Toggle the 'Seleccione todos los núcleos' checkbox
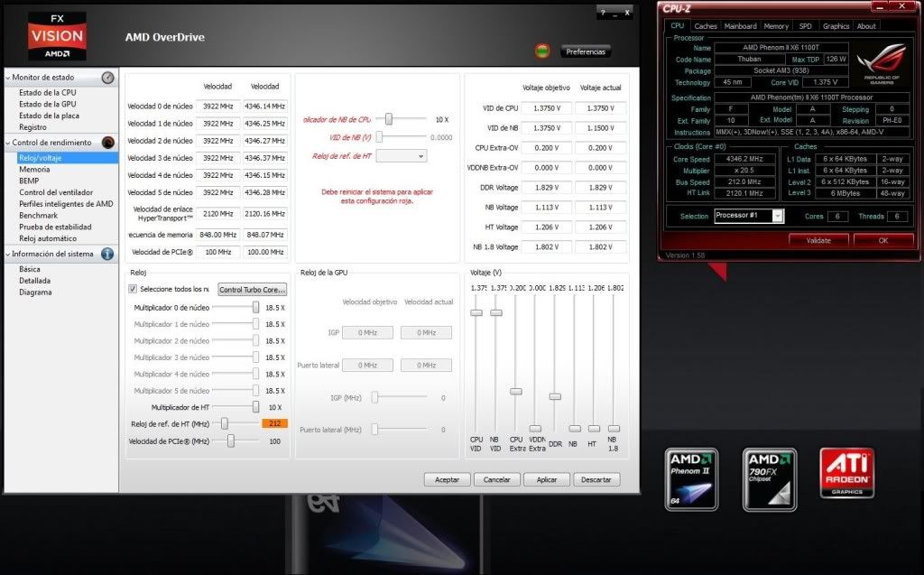The height and width of the screenshot is (575, 924). (133, 289)
